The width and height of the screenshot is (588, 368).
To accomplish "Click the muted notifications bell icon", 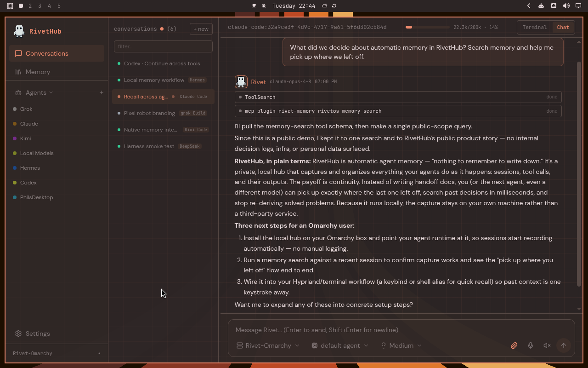I will [264, 6].
